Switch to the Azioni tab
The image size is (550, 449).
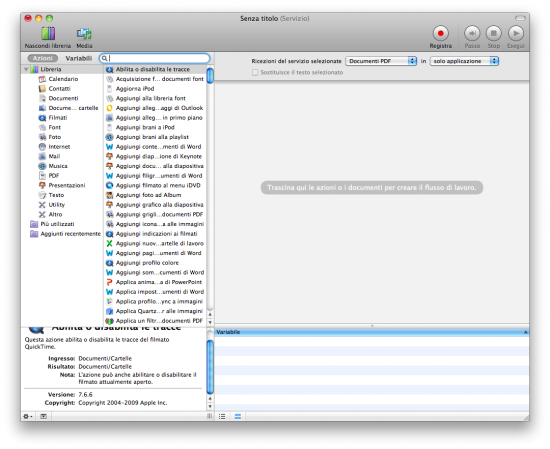[x=42, y=58]
